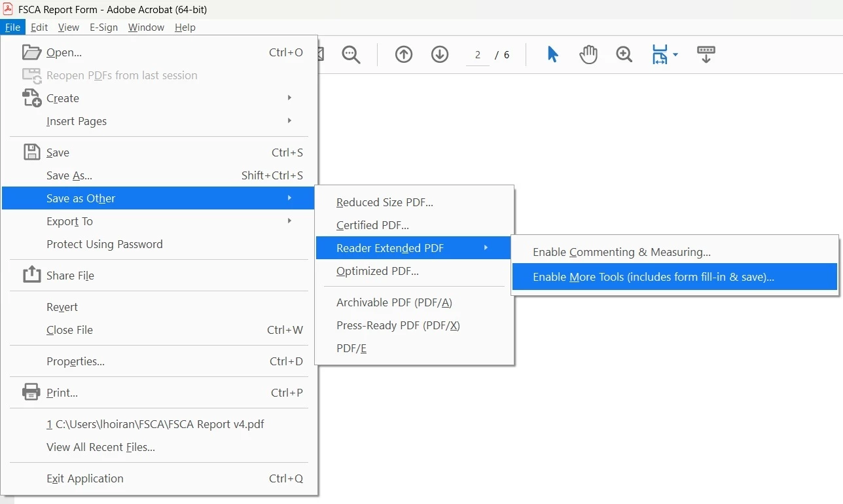The image size is (843, 504).
Task: Click Enable Commenting & Measuring...
Action: [675, 252]
